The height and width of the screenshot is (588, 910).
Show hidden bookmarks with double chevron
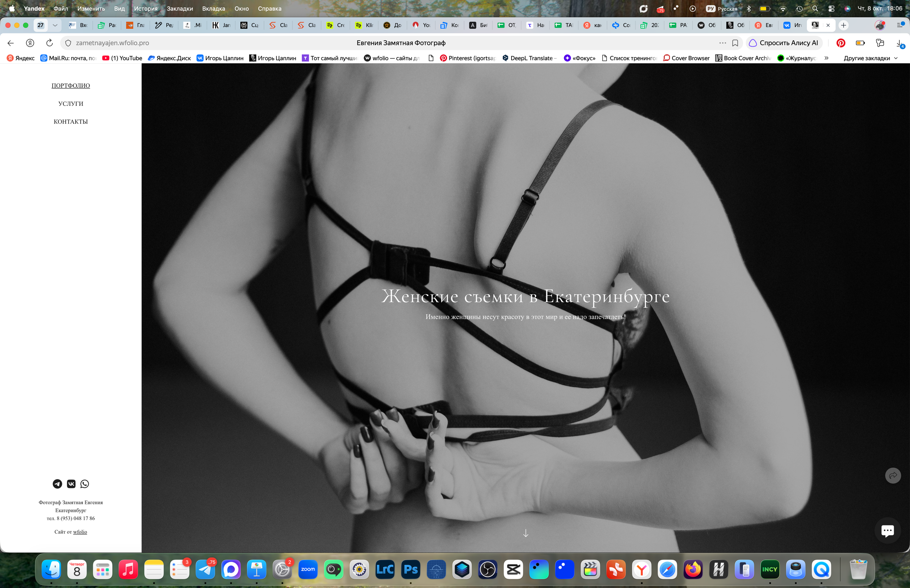click(x=826, y=58)
